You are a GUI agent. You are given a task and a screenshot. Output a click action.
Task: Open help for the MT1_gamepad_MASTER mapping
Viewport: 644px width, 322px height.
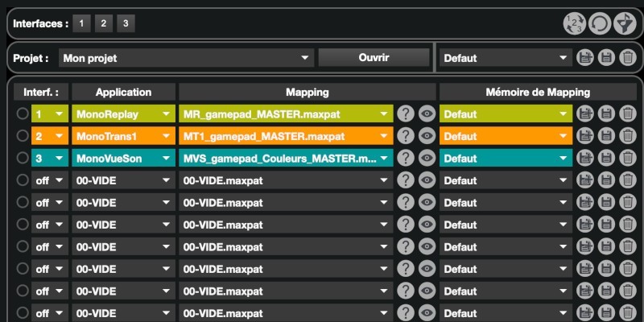pos(406,136)
